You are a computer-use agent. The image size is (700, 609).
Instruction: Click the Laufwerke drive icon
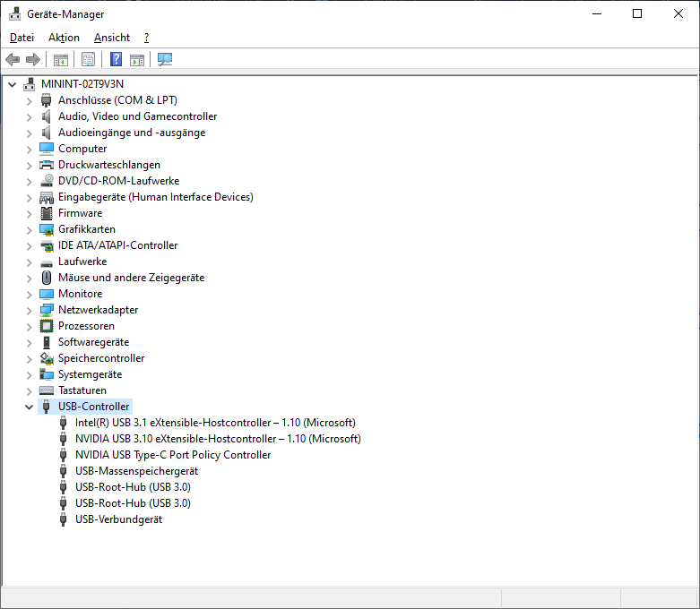47,263
